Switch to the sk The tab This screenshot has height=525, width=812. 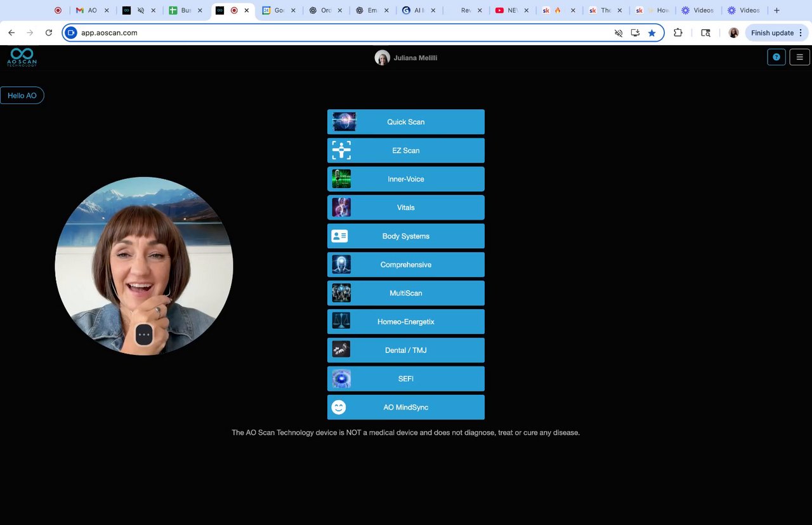click(606, 10)
